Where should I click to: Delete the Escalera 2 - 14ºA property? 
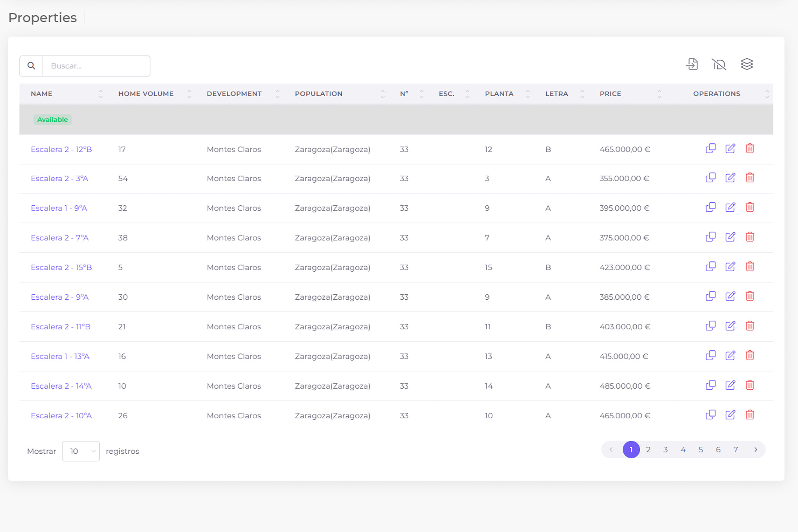tap(750, 385)
